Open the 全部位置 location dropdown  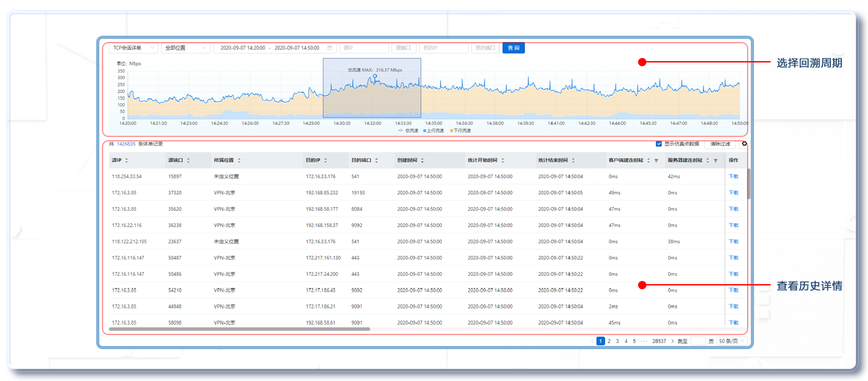tap(186, 48)
